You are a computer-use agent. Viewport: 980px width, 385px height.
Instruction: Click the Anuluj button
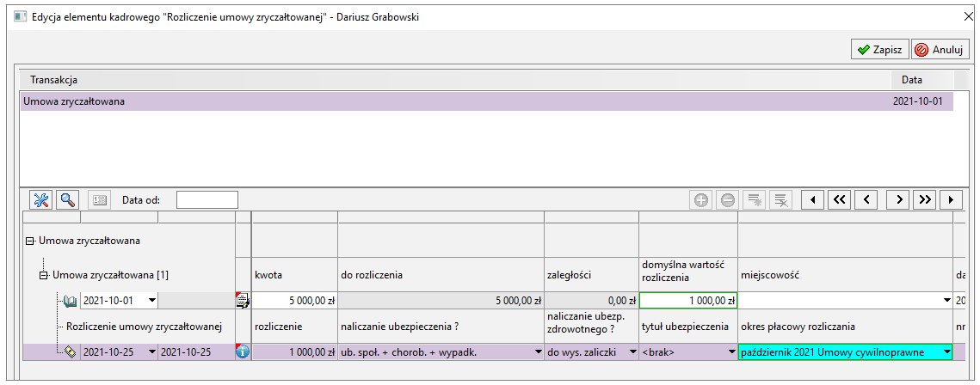point(940,50)
